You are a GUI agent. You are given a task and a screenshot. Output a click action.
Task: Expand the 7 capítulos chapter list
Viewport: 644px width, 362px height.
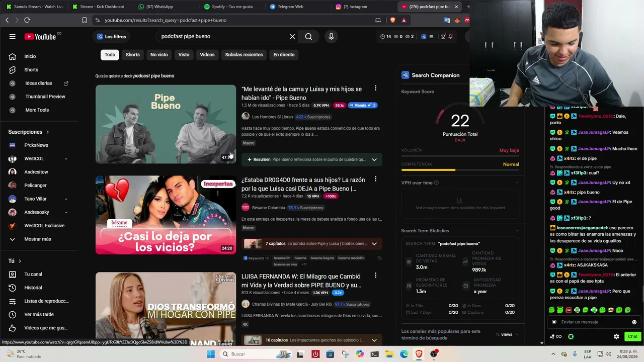pos(374,244)
